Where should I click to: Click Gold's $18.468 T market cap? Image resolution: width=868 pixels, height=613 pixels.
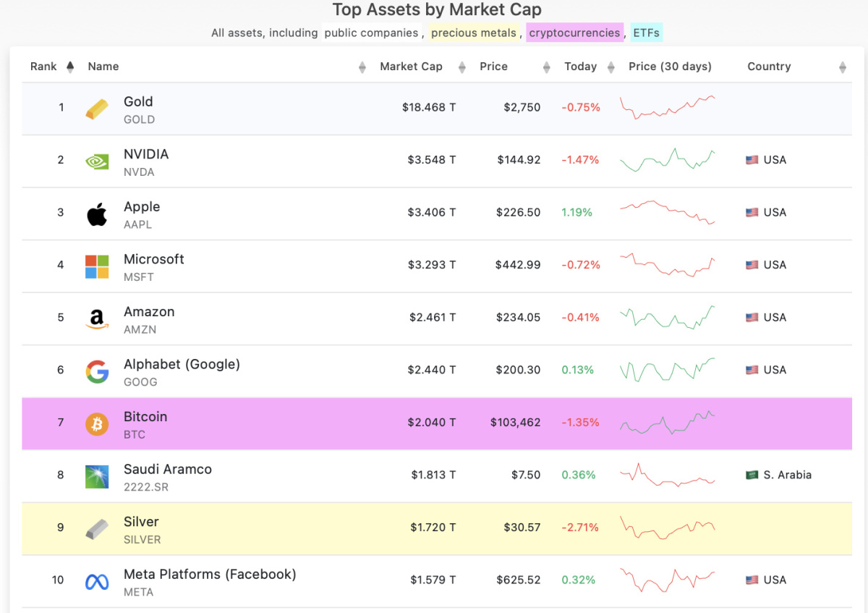[429, 108]
